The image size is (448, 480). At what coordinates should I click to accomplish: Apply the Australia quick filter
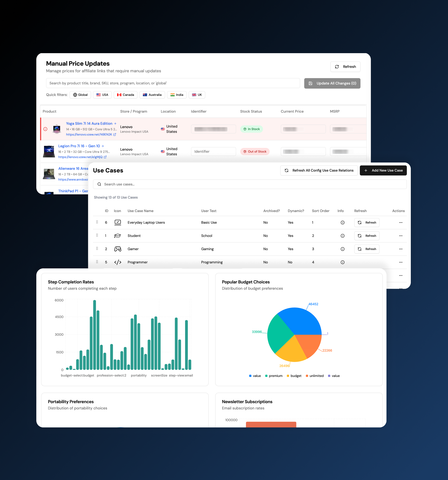pos(152,95)
